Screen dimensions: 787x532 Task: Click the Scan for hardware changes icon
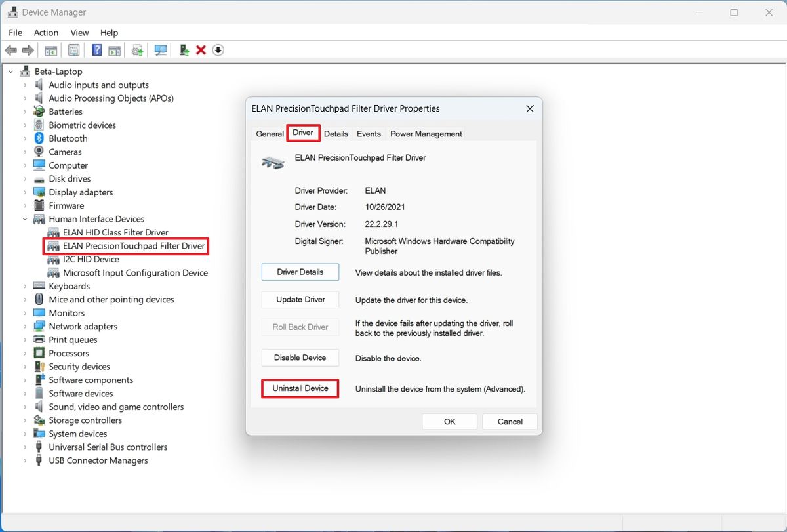(160, 50)
